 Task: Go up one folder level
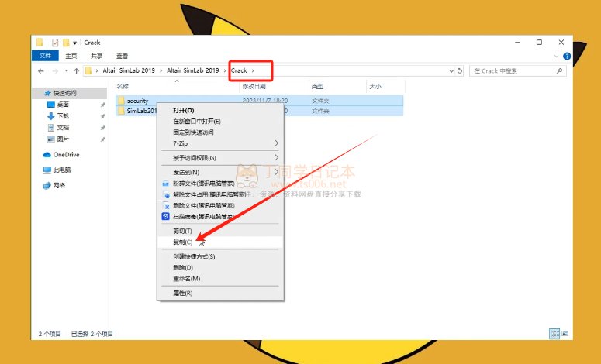click(x=76, y=70)
